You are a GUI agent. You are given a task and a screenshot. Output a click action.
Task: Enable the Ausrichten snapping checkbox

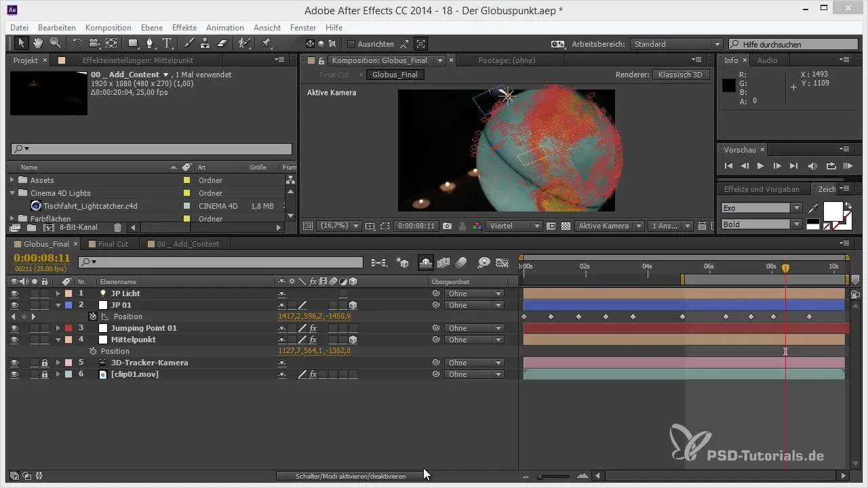351,44
